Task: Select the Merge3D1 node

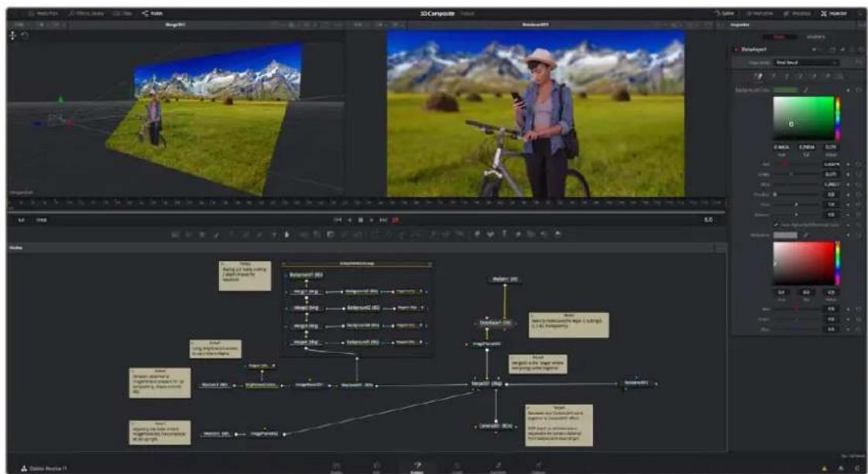Action: 487,383
